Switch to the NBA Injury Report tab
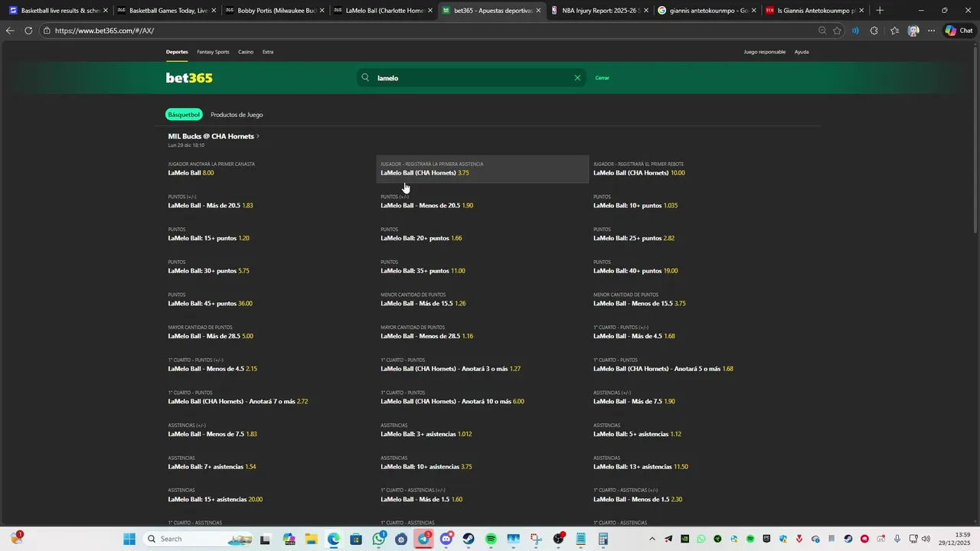Screen dimensions: 980x551 600,11
